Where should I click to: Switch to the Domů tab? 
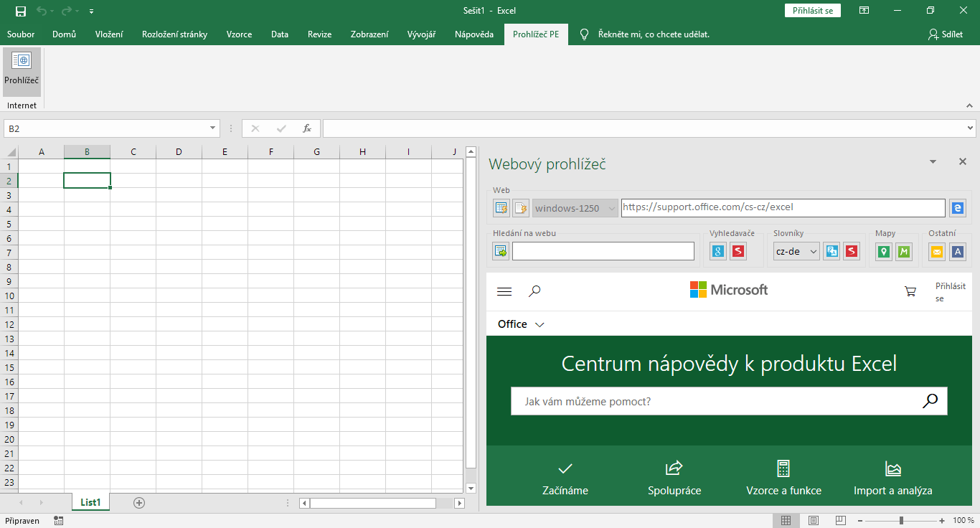[x=64, y=34]
